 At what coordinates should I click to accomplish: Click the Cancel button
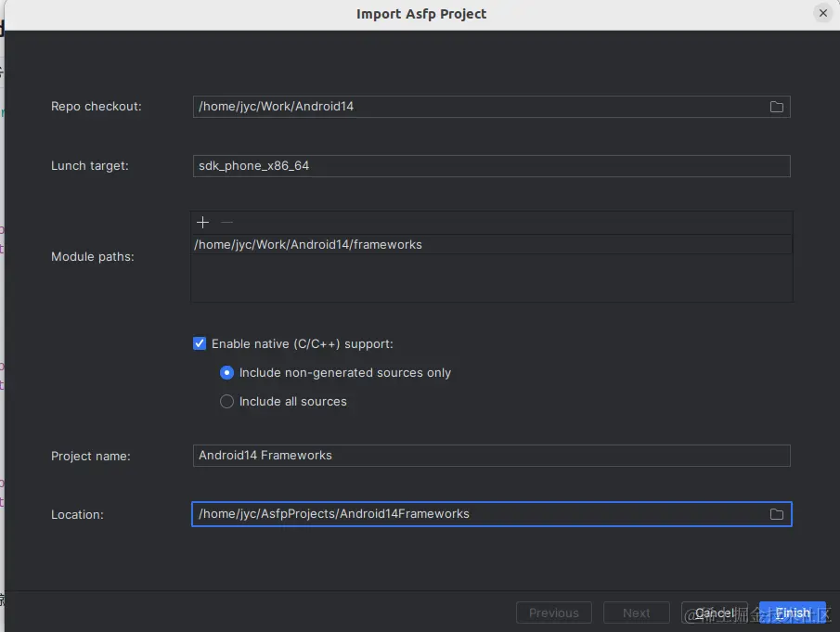715,613
